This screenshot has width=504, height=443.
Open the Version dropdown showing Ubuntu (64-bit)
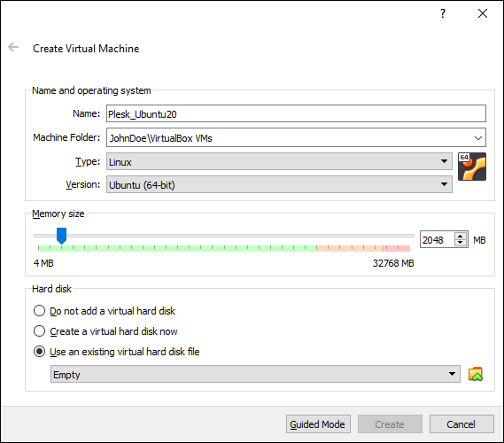(x=279, y=184)
